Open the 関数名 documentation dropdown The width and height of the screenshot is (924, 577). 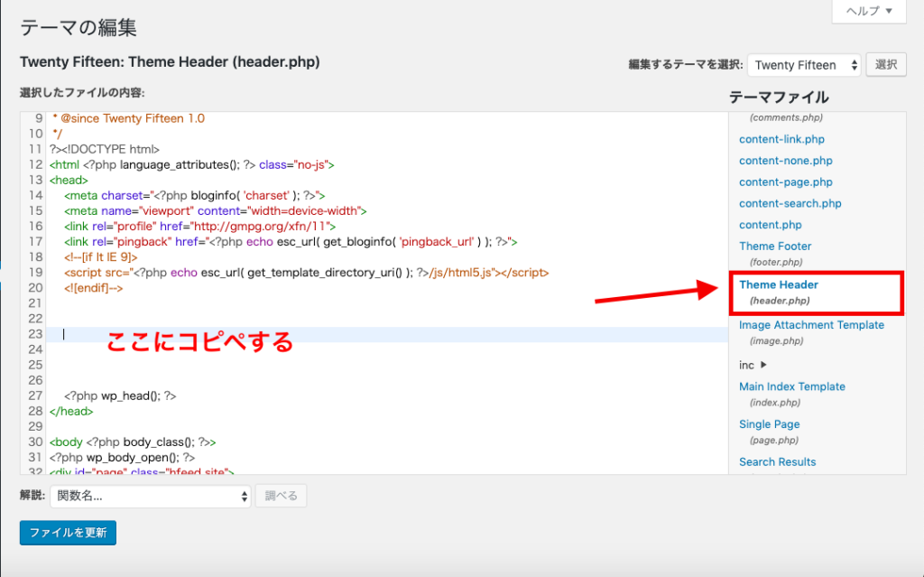click(151, 496)
